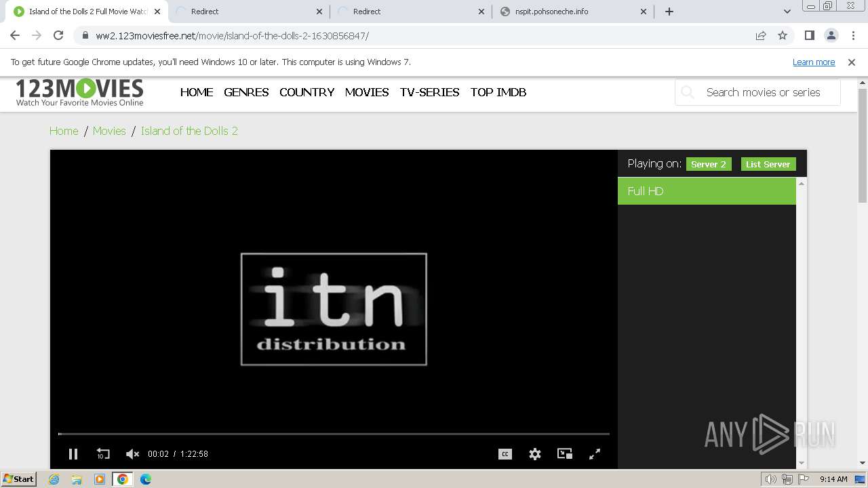Toggle the browser side panel
The height and width of the screenshot is (488, 868).
point(810,35)
